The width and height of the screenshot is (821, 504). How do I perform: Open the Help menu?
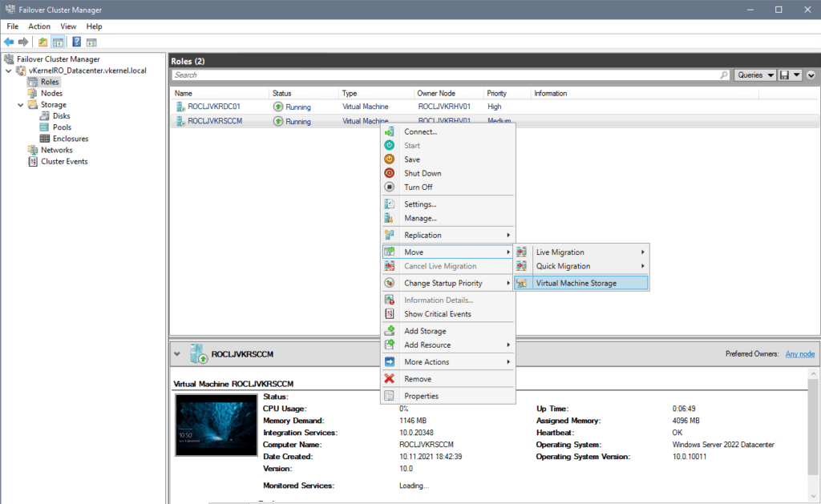point(95,26)
